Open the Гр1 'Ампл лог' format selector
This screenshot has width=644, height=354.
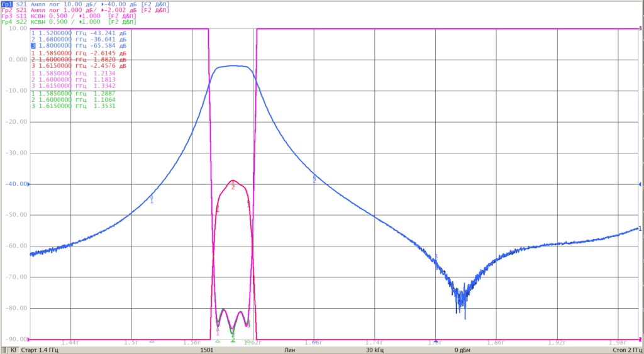coord(45,4)
